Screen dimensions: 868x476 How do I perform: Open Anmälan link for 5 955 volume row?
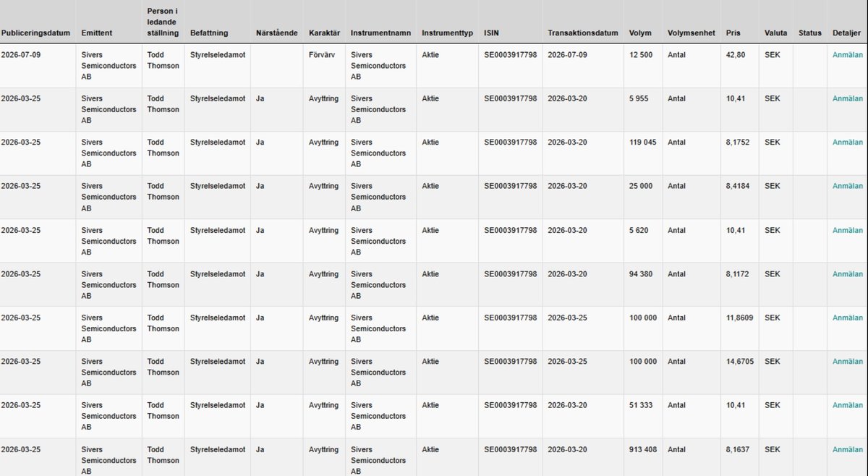tap(847, 98)
